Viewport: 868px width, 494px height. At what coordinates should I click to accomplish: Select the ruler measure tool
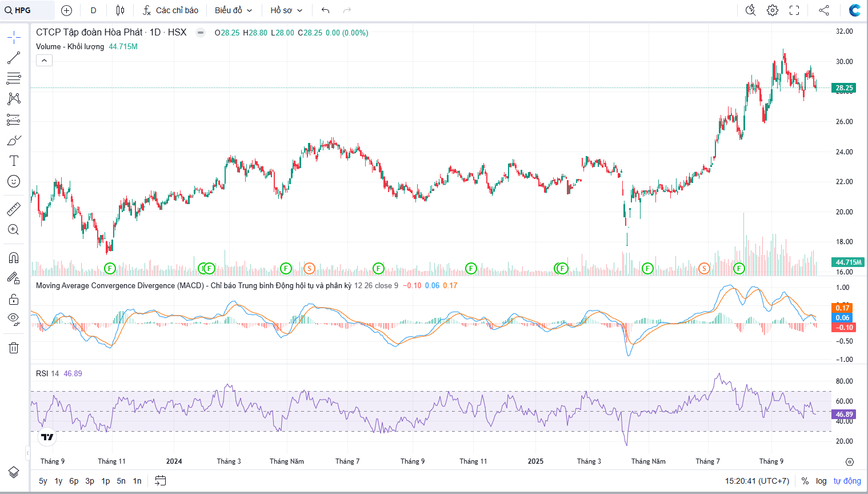point(14,209)
